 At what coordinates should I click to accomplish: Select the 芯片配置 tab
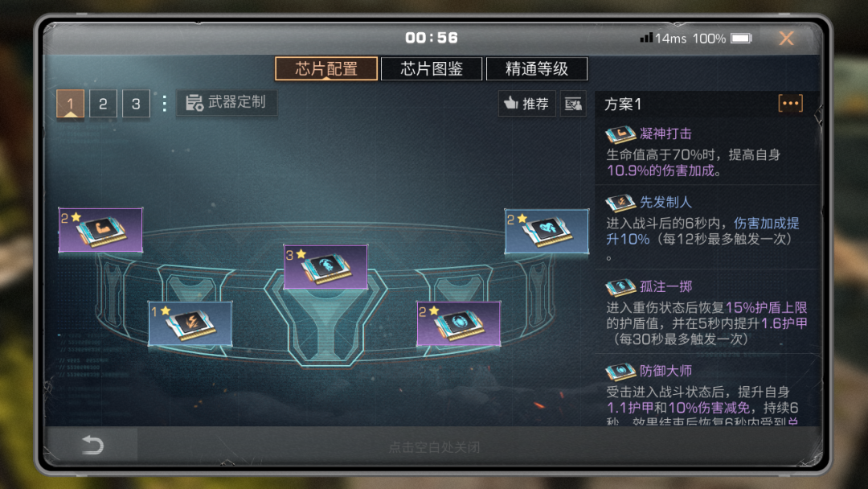pyautogui.click(x=326, y=68)
